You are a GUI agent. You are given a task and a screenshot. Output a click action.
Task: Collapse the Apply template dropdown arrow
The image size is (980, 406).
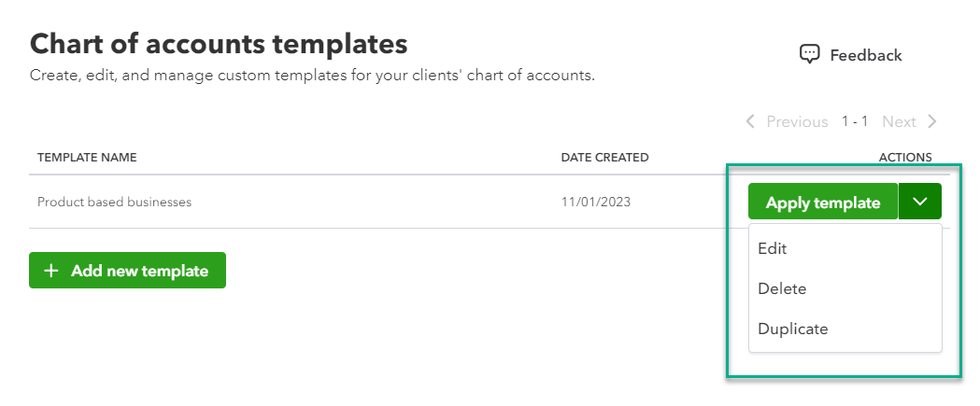(920, 202)
